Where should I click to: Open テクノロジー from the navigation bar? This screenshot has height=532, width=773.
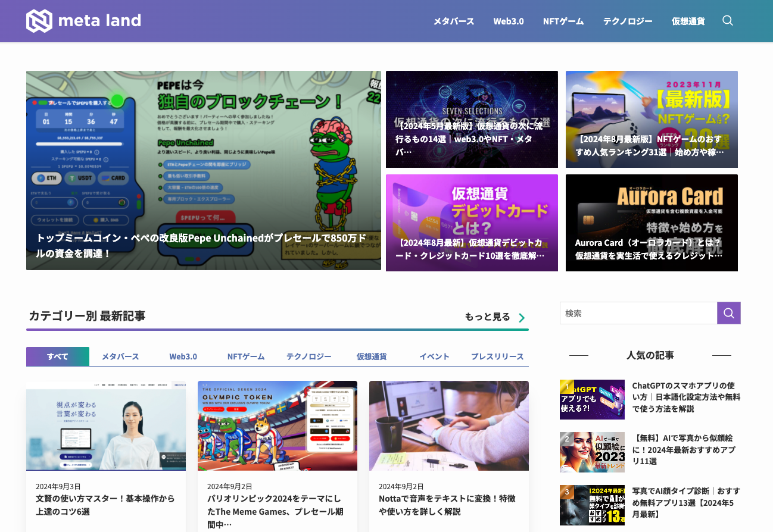click(x=628, y=21)
